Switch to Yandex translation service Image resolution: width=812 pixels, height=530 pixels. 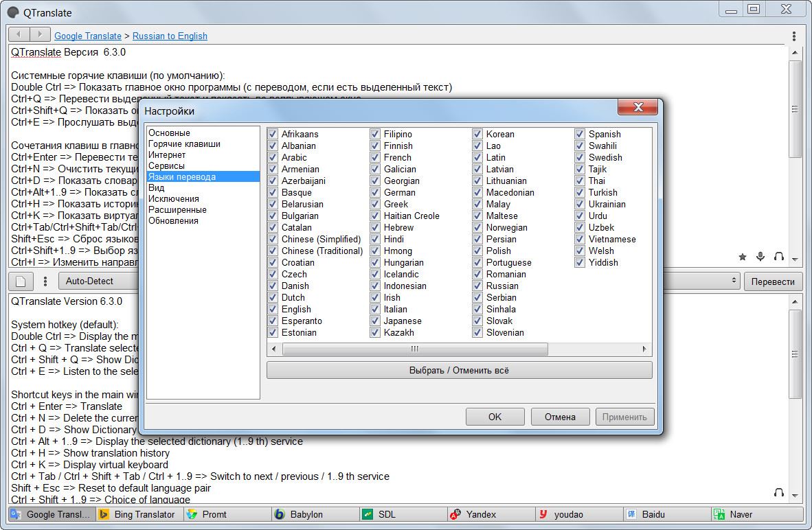pos(491,514)
